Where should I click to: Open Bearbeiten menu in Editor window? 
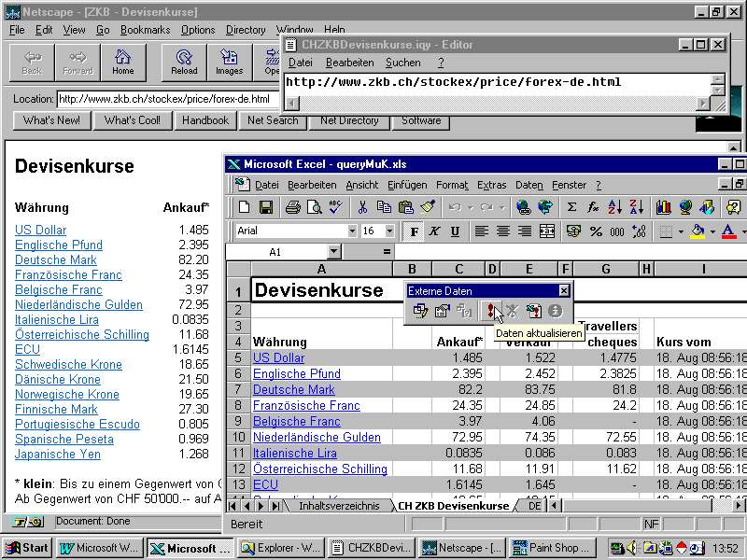349,63
